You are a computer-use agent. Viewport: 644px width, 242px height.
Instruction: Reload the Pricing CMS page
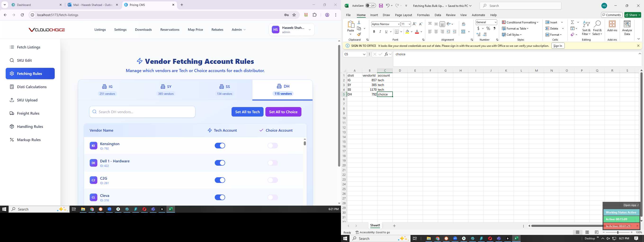[x=22, y=15]
